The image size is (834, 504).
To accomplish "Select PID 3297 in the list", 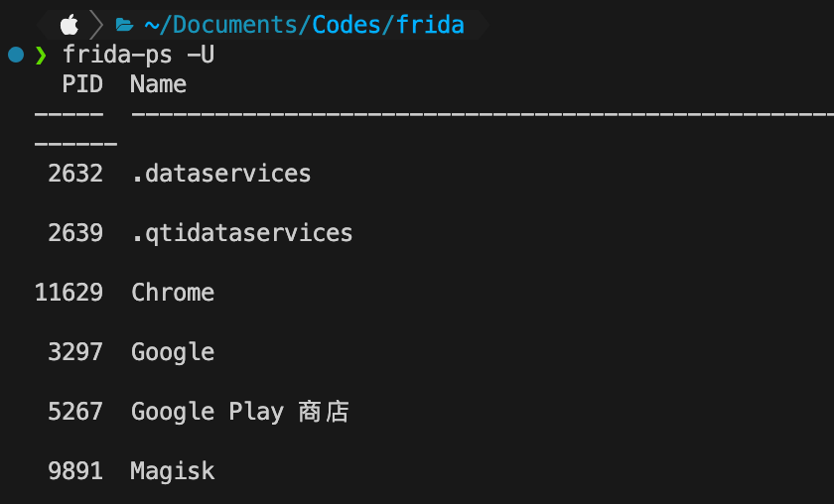I will click(x=75, y=352).
